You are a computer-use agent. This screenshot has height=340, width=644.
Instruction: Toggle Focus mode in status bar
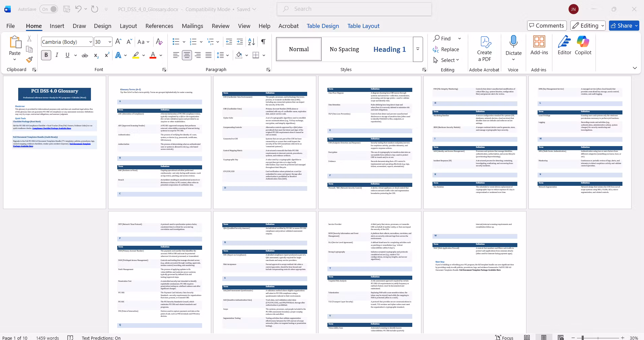(504, 338)
